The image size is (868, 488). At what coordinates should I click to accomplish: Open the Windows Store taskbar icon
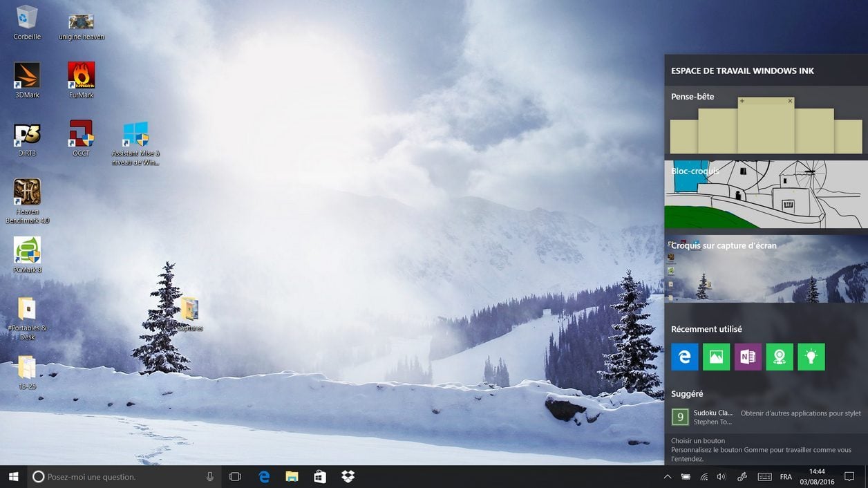pyautogui.click(x=319, y=477)
